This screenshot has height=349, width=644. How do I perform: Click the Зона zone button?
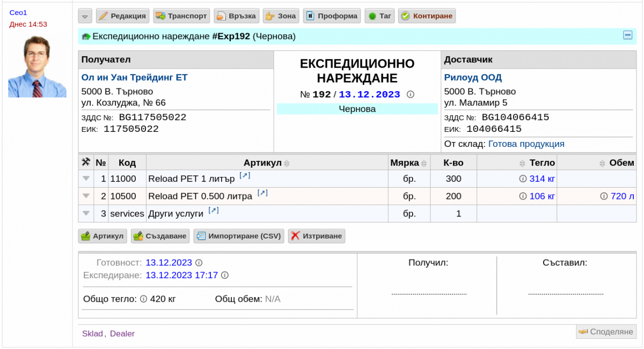pyautogui.click(x=281, y=16)
